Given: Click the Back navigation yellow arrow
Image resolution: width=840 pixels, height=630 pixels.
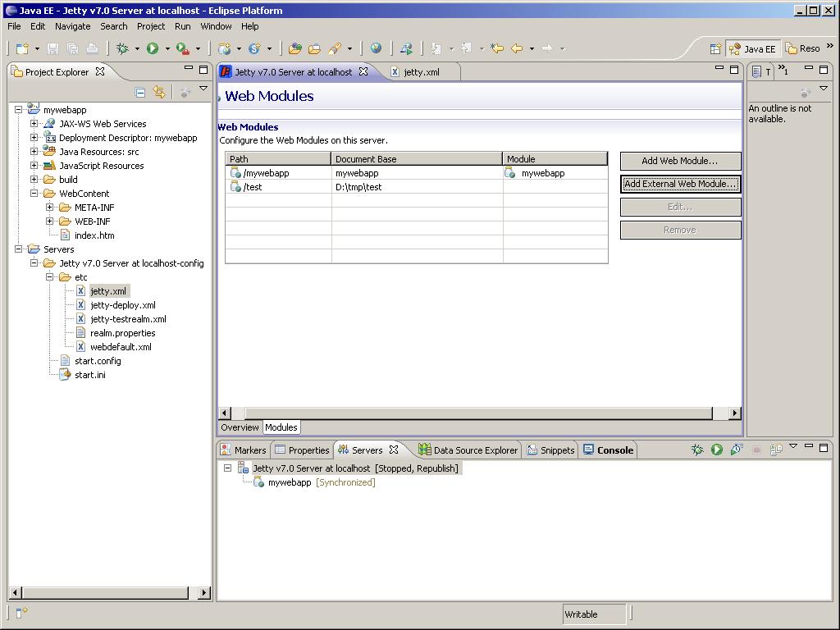Looking at the screenshot, I should click(517, 48).
